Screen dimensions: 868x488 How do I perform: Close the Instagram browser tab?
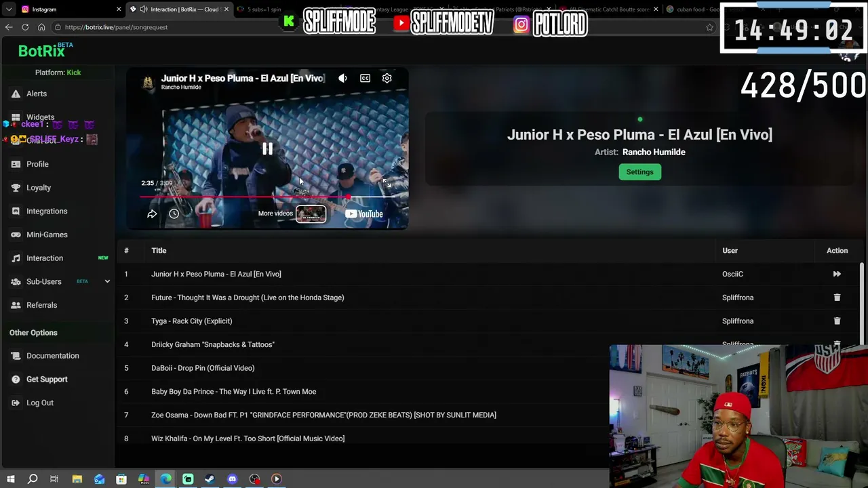[x=119, y=9]
